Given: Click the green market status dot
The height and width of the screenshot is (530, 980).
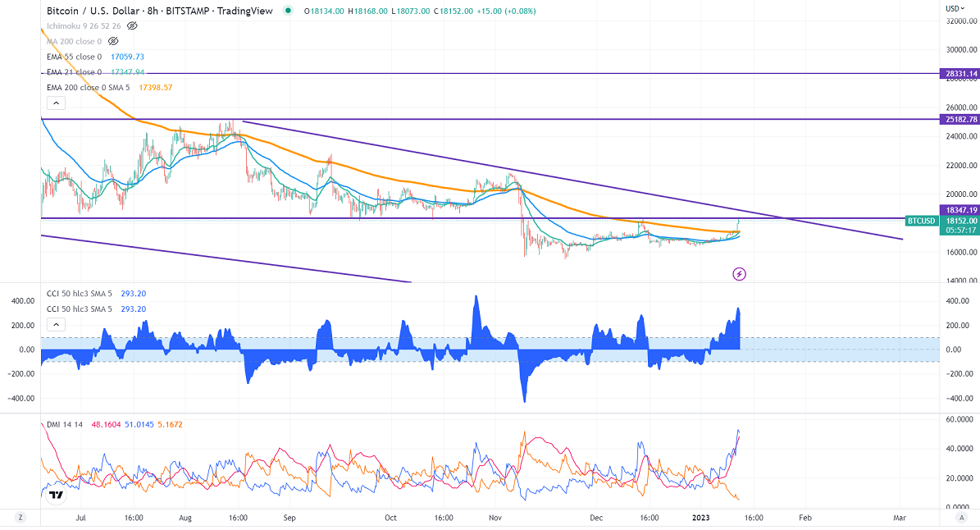Looking at the screenshot, I should click(288, 11).
